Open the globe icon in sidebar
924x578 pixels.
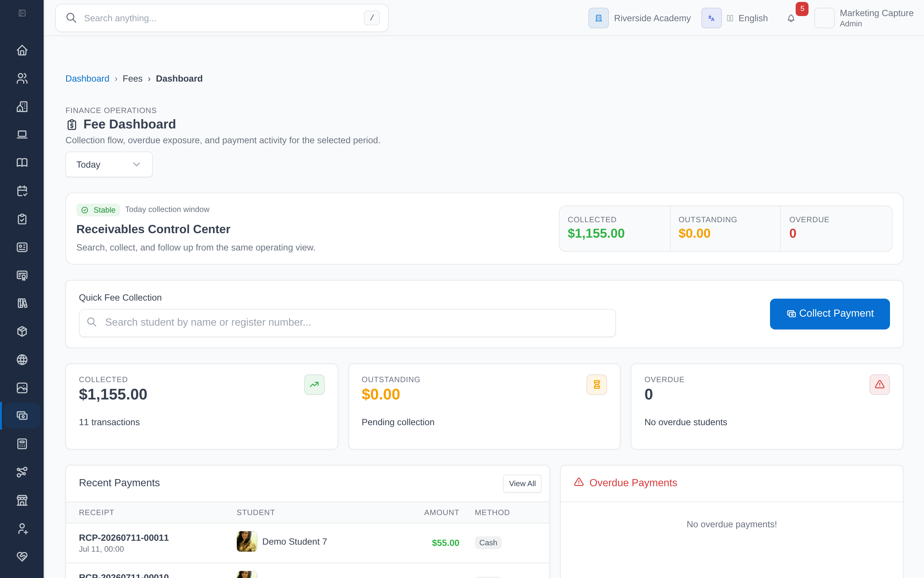[22, 360]
